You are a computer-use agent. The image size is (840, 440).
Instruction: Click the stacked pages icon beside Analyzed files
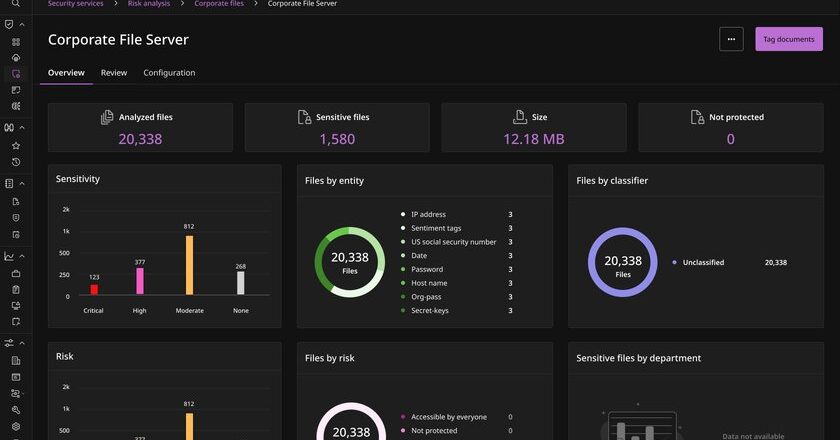click(107, 117)
